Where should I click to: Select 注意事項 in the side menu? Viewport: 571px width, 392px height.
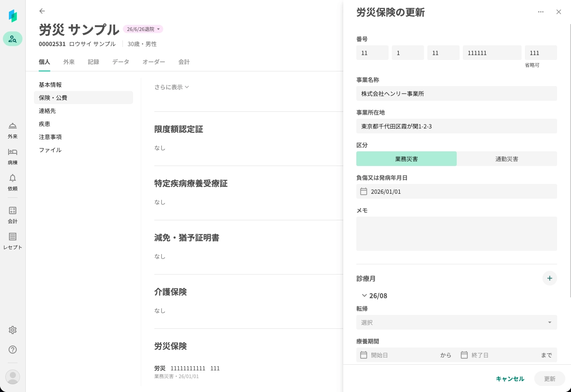[83, 137]
